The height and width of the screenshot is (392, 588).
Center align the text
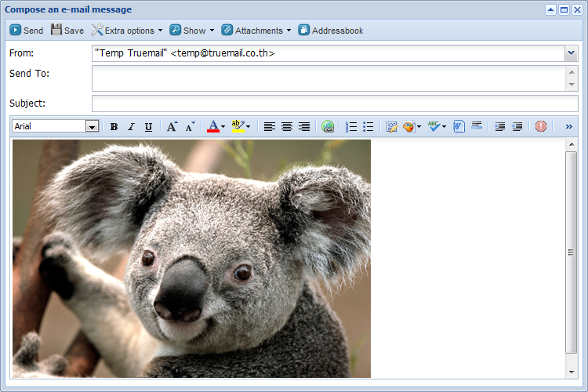coord(287,127)
